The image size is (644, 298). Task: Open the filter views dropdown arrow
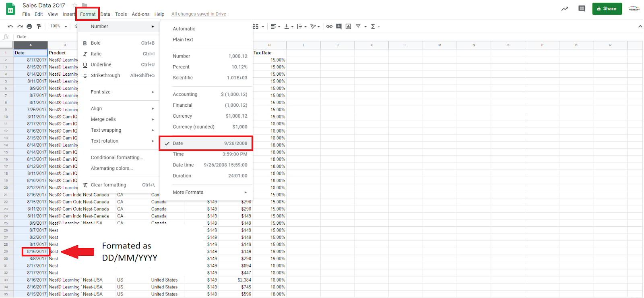365,27
